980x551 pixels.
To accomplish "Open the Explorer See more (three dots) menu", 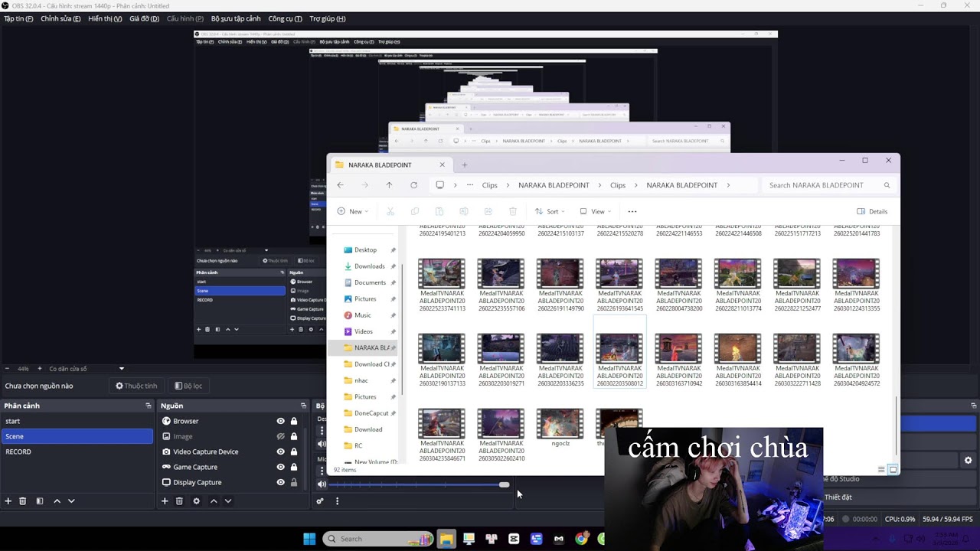I will pyautogui.click(x=632, y=211).
